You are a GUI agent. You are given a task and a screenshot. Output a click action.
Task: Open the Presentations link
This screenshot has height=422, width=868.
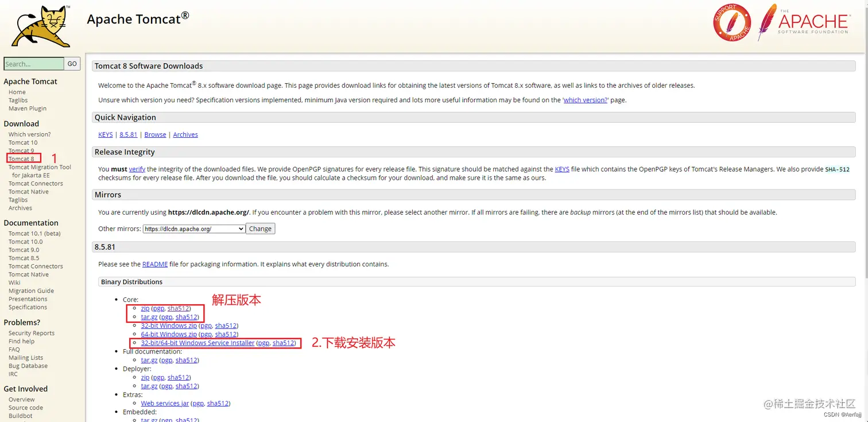28,299
